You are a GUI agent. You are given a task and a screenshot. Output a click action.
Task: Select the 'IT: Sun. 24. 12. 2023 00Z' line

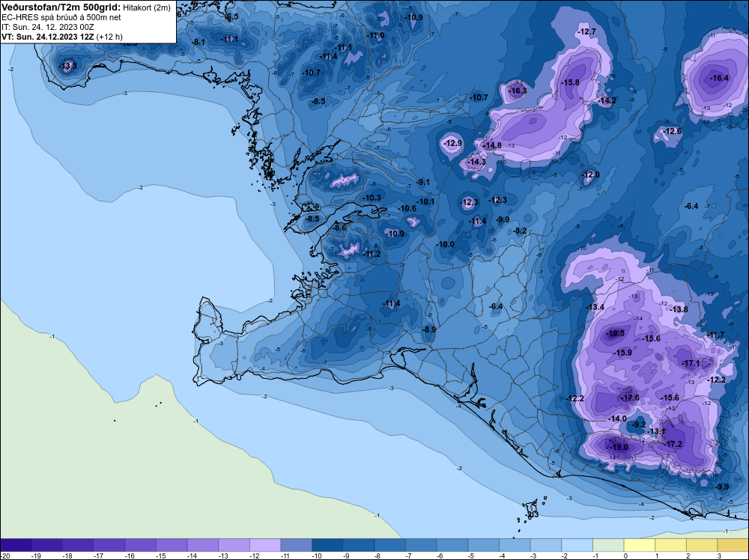coord(48,27)
